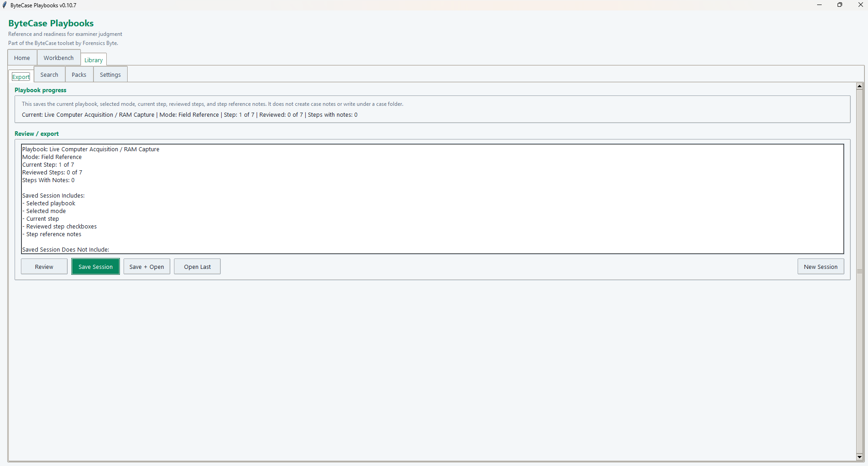This screenshot has height=466, width=868.
Task: Minimize the ByteCase Playbooks window
Action: click(x=819, y=5)
